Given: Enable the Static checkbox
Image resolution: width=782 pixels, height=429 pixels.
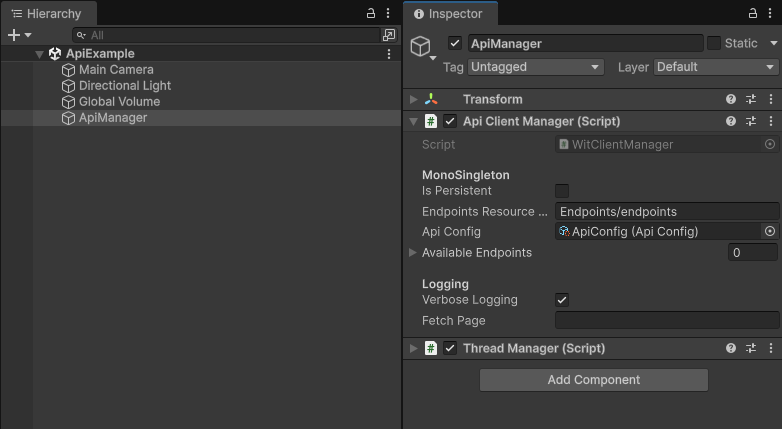Looking at the screenshot, I should [x=714, y=43].
